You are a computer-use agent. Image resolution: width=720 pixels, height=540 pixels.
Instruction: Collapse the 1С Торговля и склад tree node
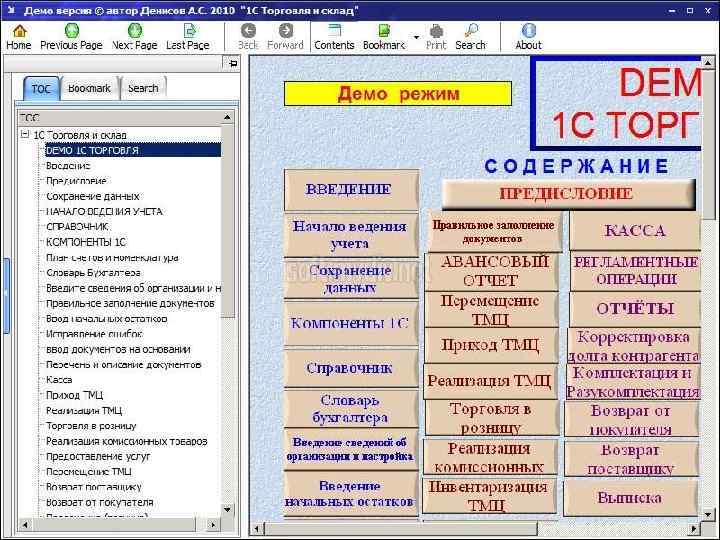pos(25,135)
